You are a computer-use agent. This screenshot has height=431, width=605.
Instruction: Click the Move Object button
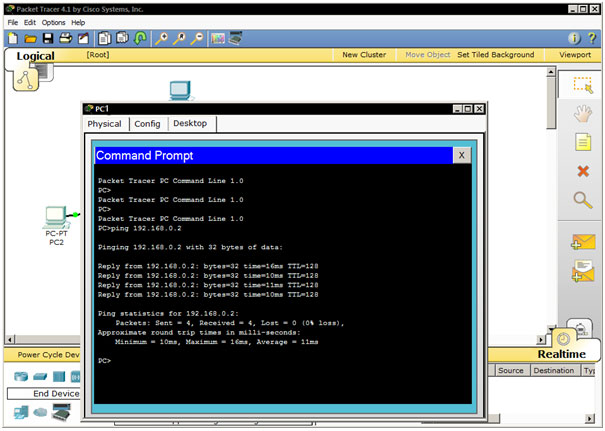coord(428,55)
